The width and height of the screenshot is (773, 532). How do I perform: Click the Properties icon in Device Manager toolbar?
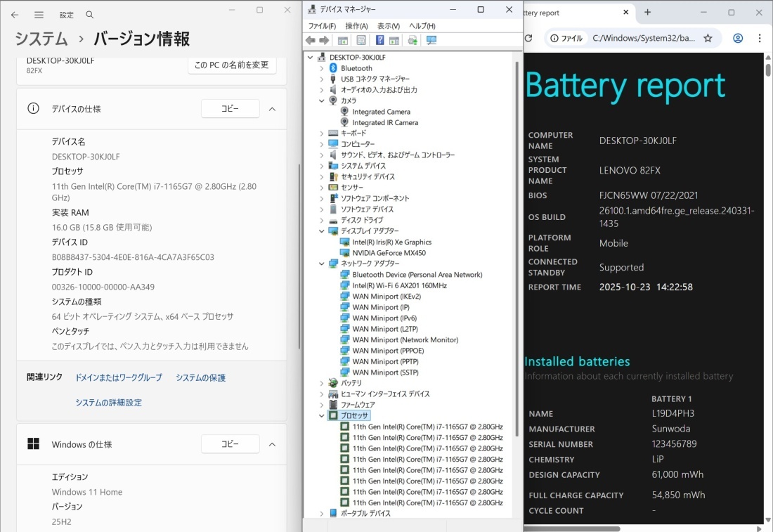[x=361, y=41]
